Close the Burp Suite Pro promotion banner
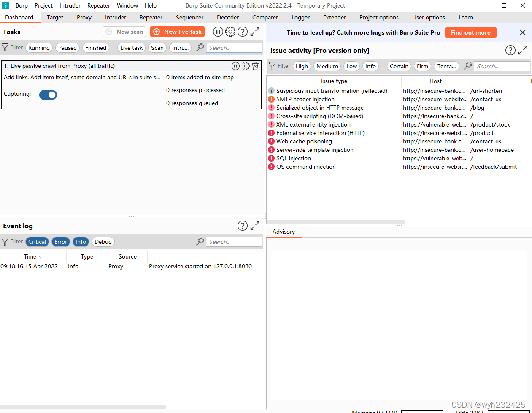This screenshot has height=413, width=532. [523, 32]
